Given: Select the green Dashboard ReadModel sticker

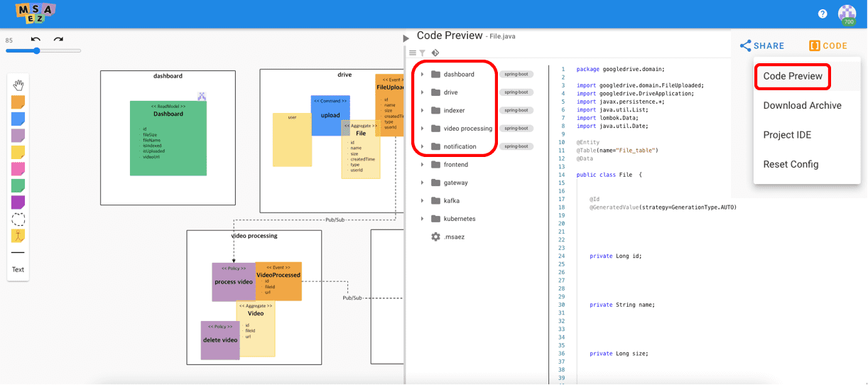Looking at the screenshot, I should tap(168, 139).
